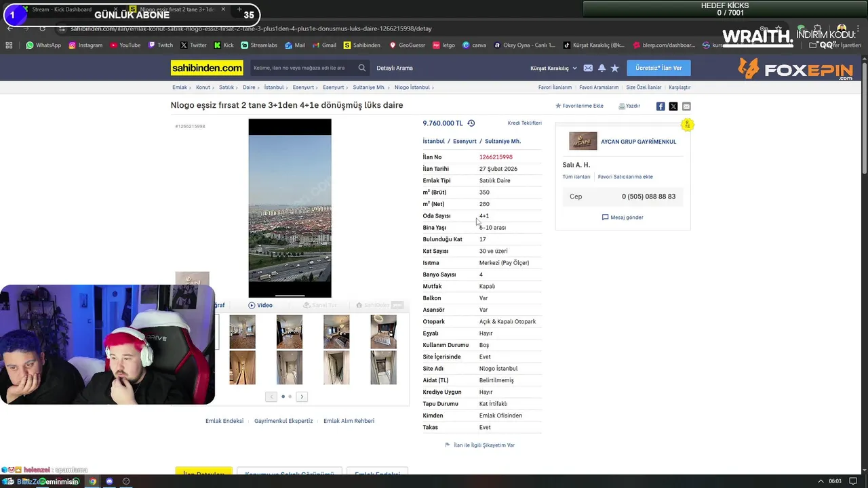The height and width of the screenshot is (488, 868).
Task: Expand the Konut breadcrumb
Action: (205, 87)
